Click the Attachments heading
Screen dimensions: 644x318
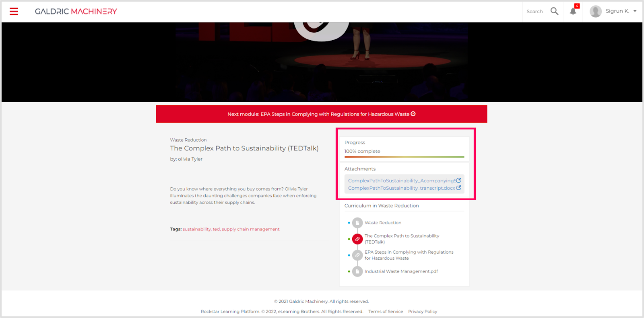360,169
